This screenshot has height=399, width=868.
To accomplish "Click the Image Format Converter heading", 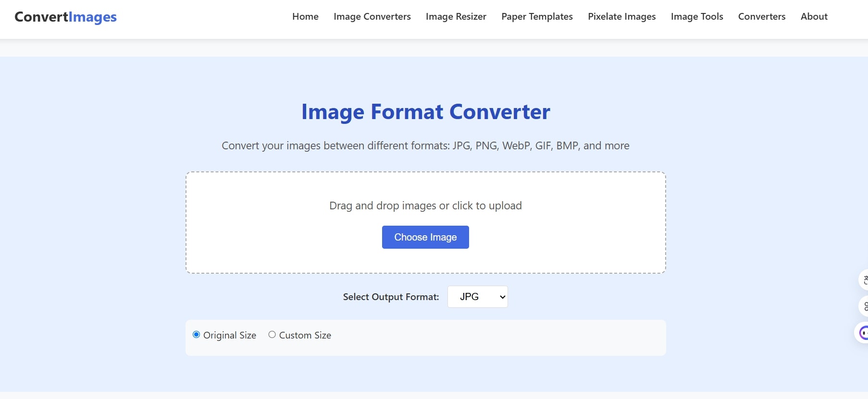I will (425, 112).
